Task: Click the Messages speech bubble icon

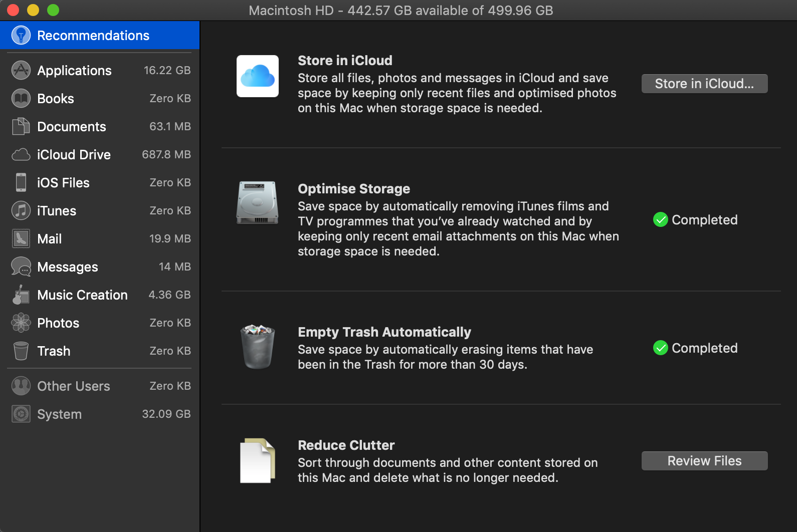Action: 21,267
